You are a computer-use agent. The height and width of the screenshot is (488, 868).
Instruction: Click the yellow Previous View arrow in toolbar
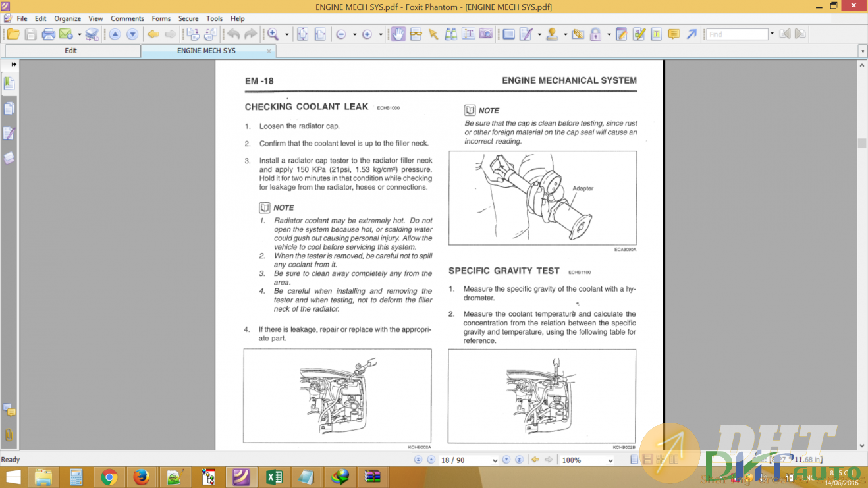[x=153, y=34]
